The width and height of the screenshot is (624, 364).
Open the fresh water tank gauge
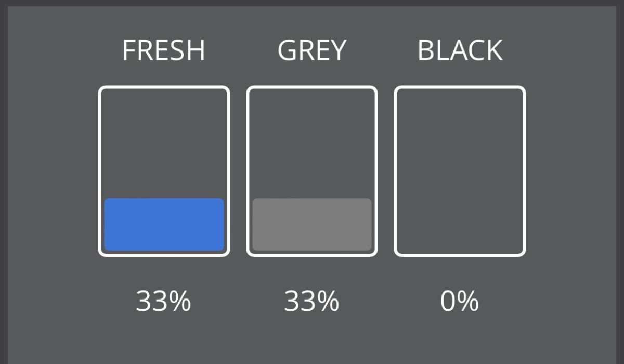click(164, 171)
